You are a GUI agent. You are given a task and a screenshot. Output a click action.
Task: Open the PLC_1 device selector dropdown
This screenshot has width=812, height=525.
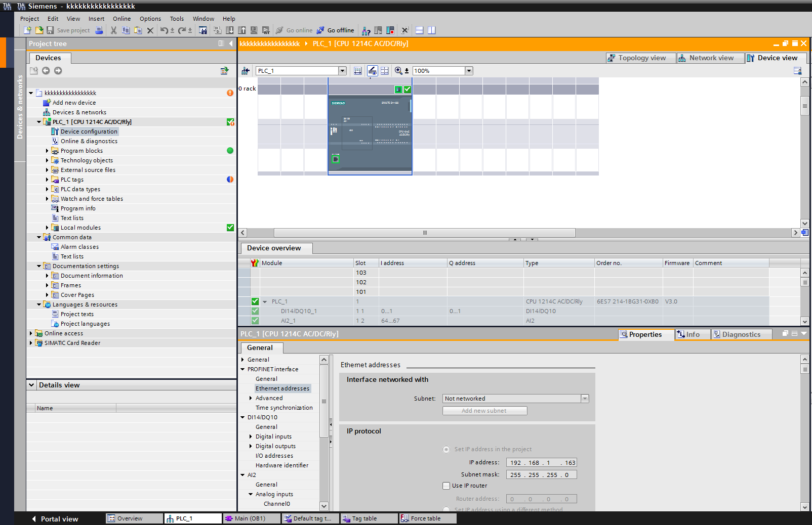pyautogui.click(x=343, y=71)
